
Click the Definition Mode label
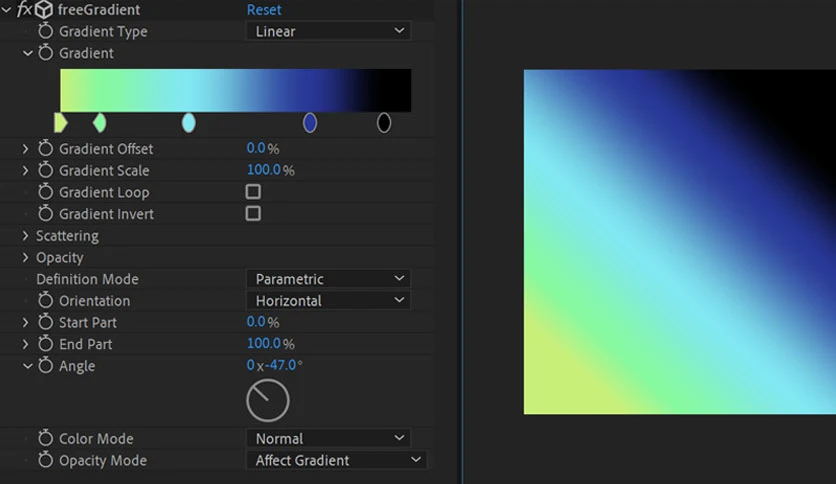click(x=87, y=279)
